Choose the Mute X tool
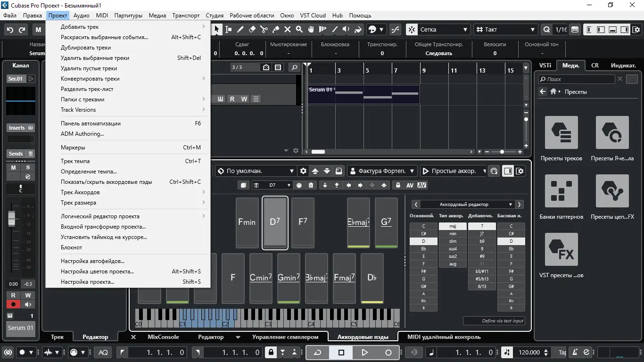This screenshot has height=362, width=644. coord(287,29)
